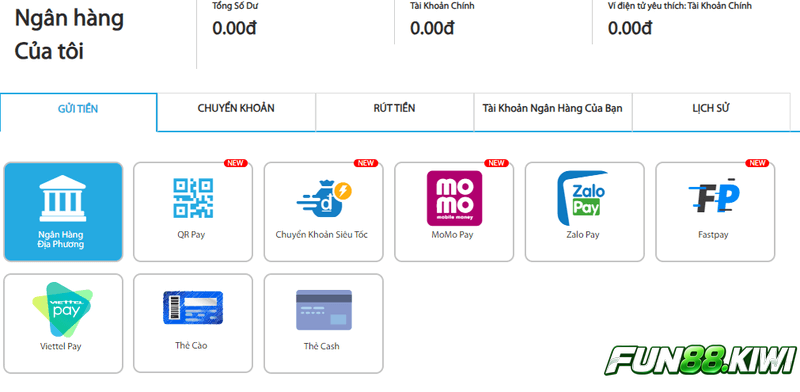800x392 pixels.
Task: Select the Thẻ Cào scratch card icon
Action: click(193, 307)
